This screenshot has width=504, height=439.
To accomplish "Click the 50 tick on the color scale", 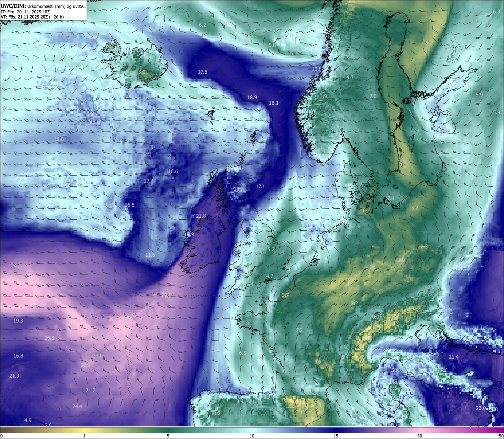I will click(501, 436).
